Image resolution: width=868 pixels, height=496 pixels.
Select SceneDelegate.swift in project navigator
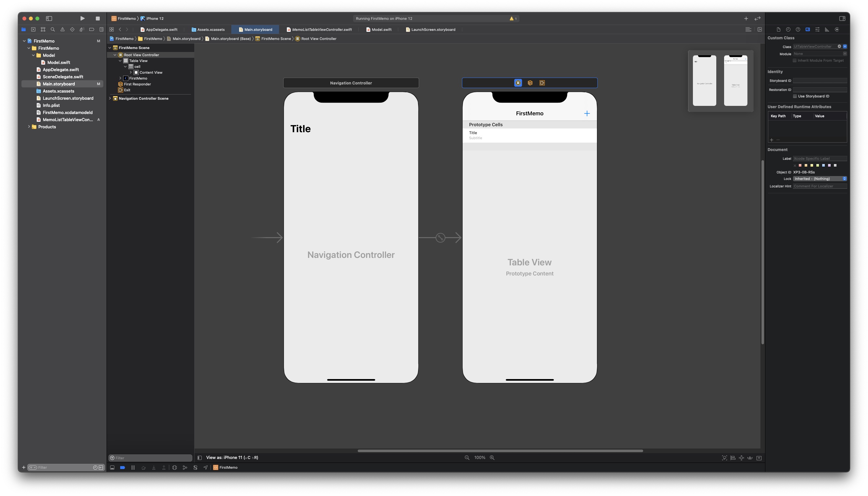[63, 77]
